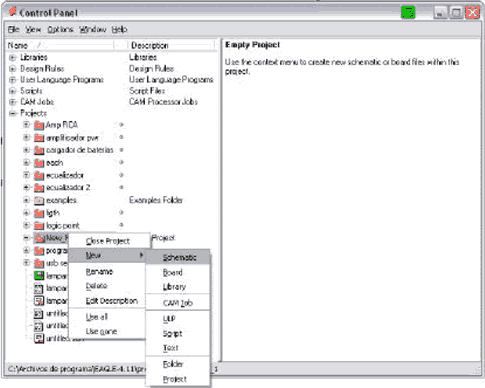485x388 pixels.
Task: Expand the Libraries tree node
Action: (x=13, y=58)
